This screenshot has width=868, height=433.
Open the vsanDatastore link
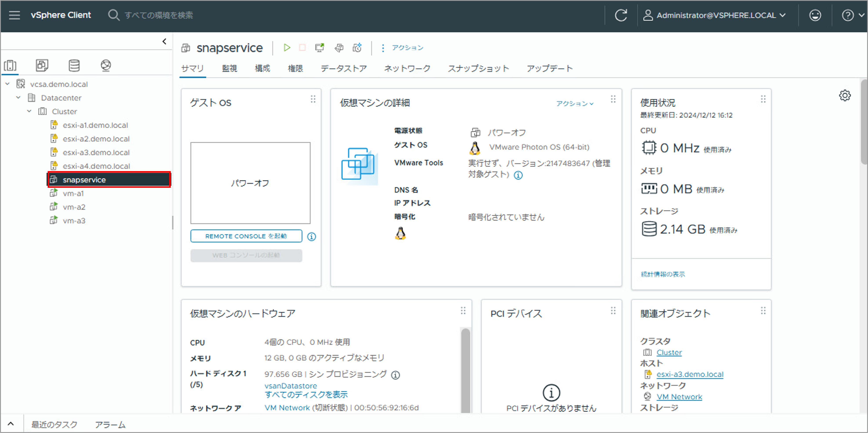click(x=291, y=385)
